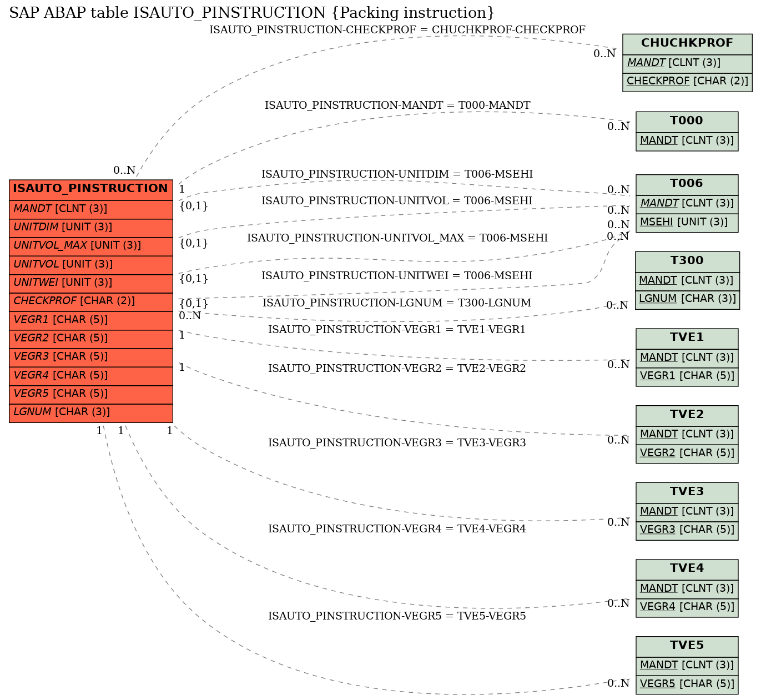Screen dimensions: 761x700
Task: Select the VEGR2 field in ISAUTO_PINSTRUCTION
Action: [91, 339]
